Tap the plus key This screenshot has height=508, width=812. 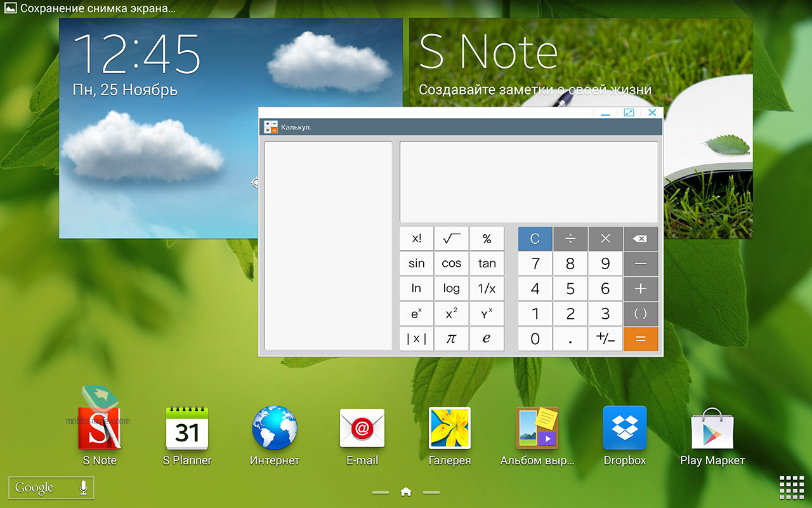coord(641,288)
